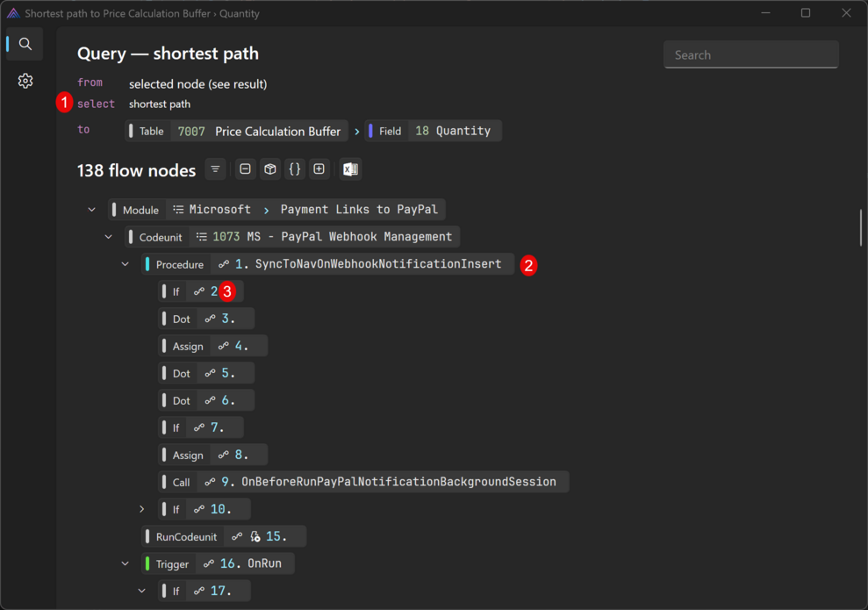Export results with the Excel icon
The height and width of the screenshot is (610, 868).
[350, 169]
